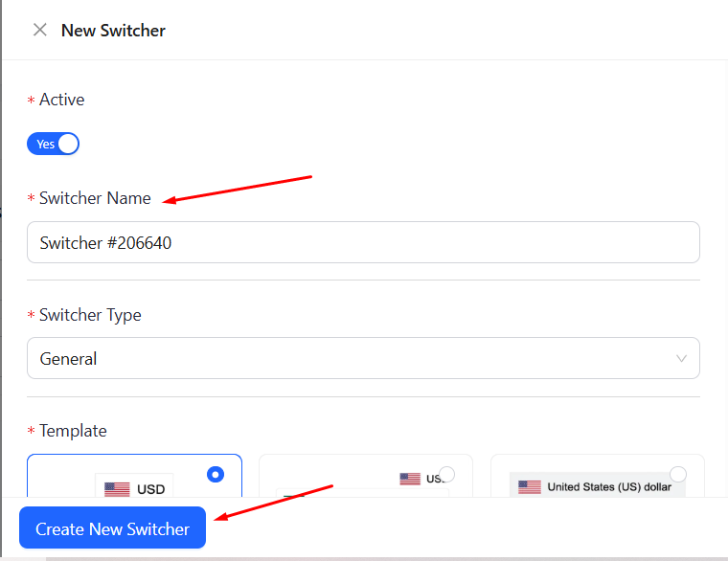728x561 pixels.
Task: Toggle the Active switch off
Action: (54, 144)
